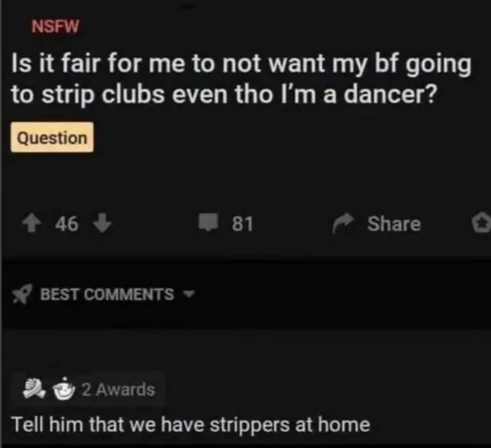Screen dimensions: 491x448
Task: Select the top comment about strippers at home
Action: 190,425
